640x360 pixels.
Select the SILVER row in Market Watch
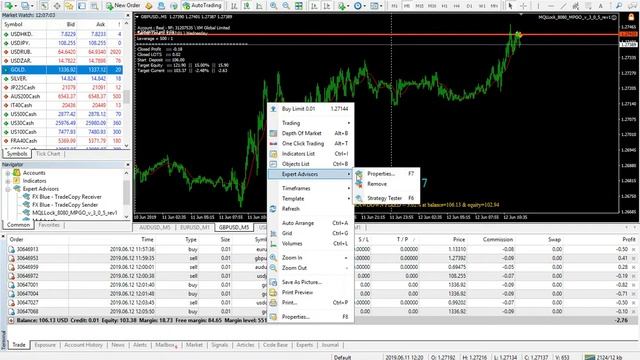point(62,78)
